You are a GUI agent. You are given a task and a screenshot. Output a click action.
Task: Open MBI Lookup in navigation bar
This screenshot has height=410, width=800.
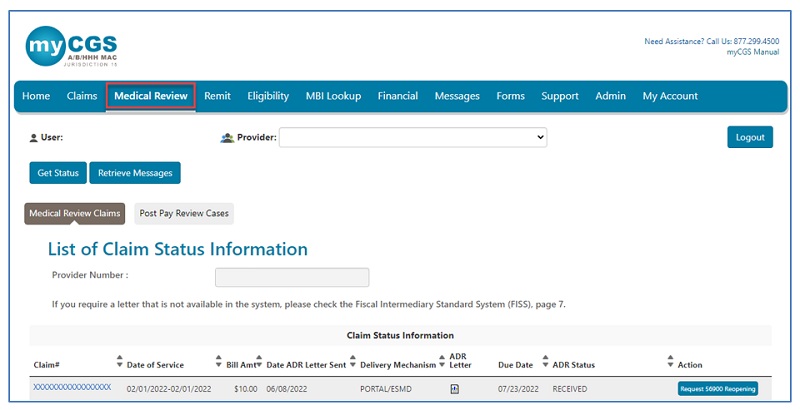point(333,96)
